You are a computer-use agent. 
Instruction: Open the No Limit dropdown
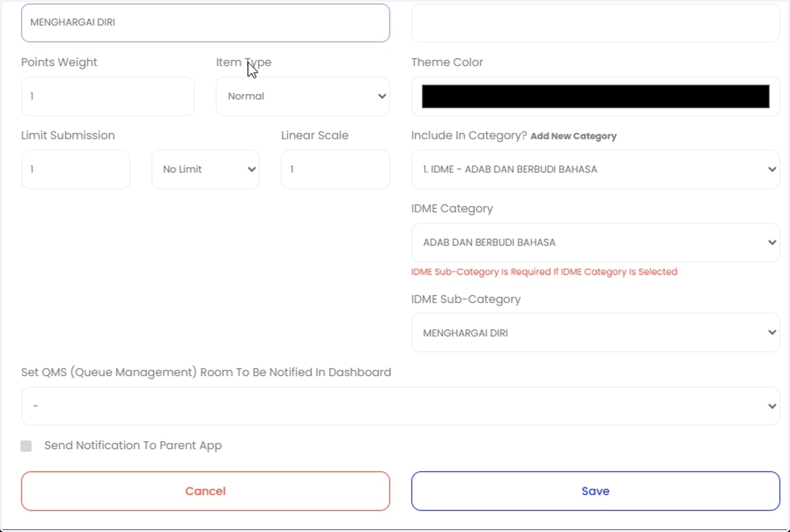205,169
